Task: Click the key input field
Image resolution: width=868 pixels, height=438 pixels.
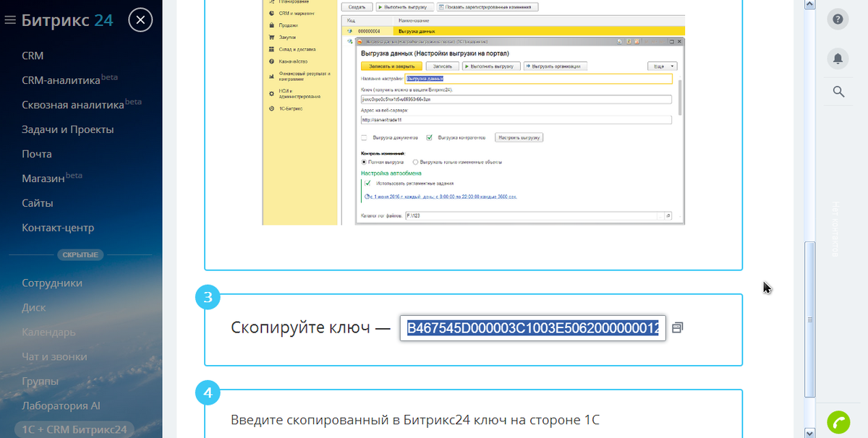Action: coord(533,328)
